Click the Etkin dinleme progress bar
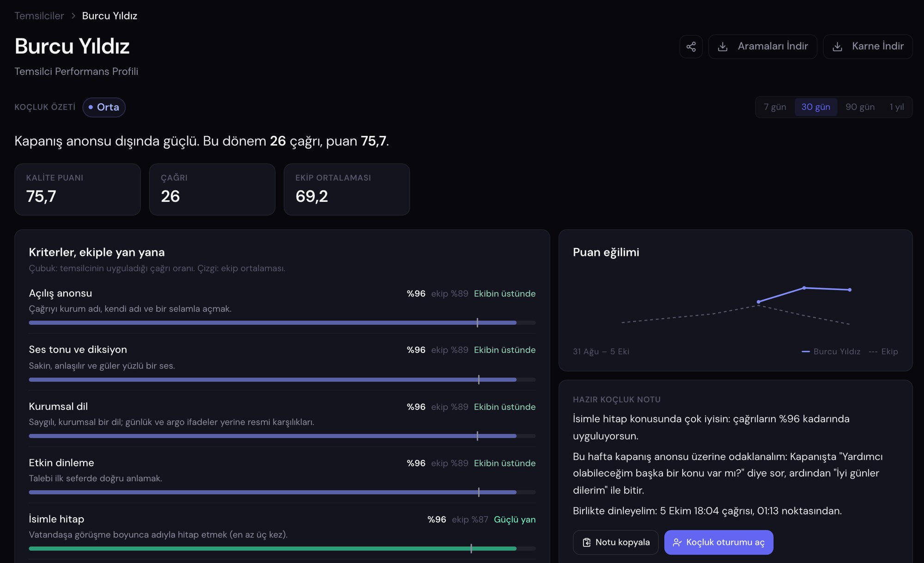 pos(282,492)
